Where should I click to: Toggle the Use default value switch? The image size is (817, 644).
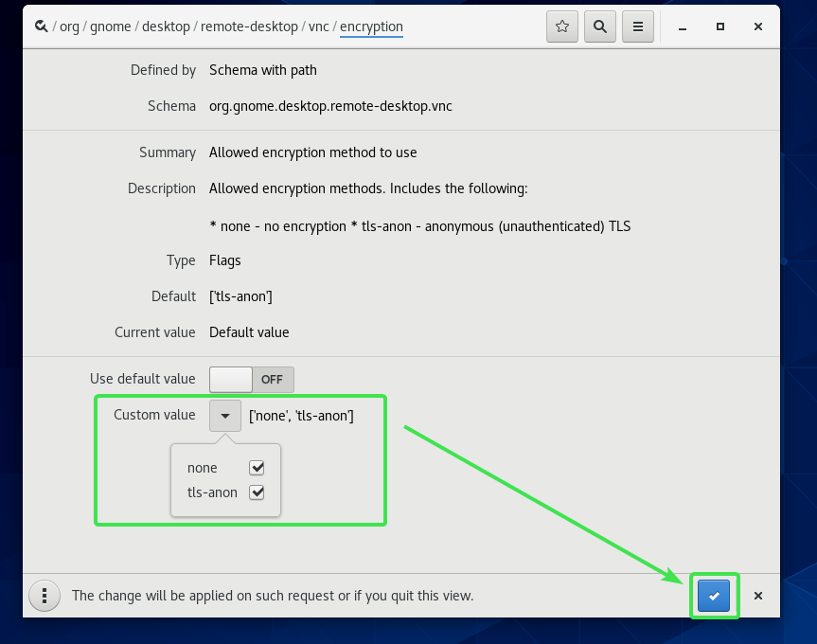tap(252, 379)
